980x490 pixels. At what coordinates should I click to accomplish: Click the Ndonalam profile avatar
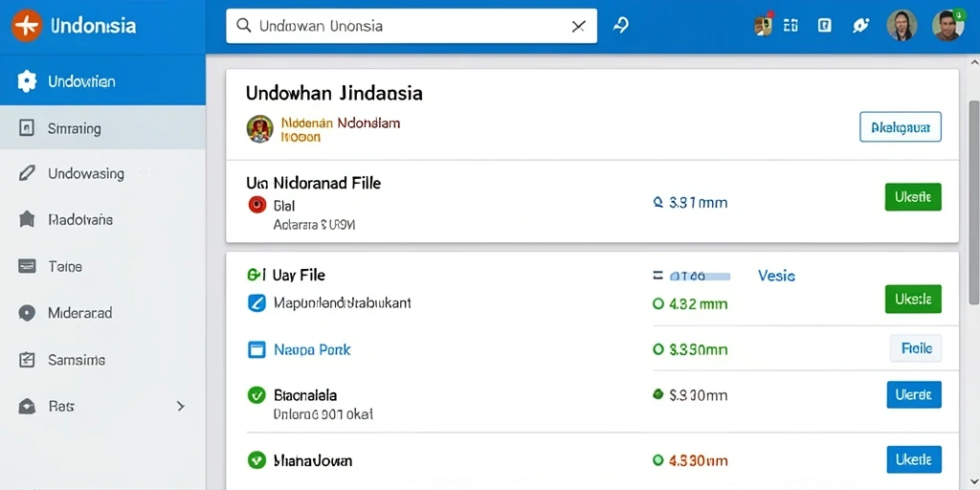pos(260,129)
